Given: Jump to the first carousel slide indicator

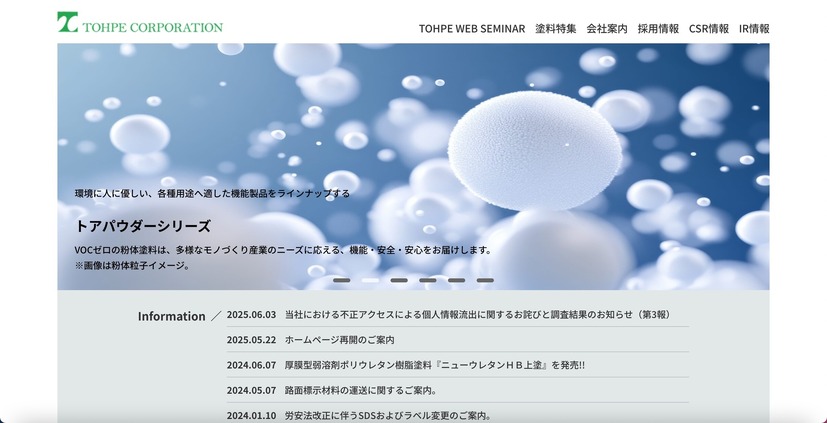Looking at the screenshot, I should (342, 280).
